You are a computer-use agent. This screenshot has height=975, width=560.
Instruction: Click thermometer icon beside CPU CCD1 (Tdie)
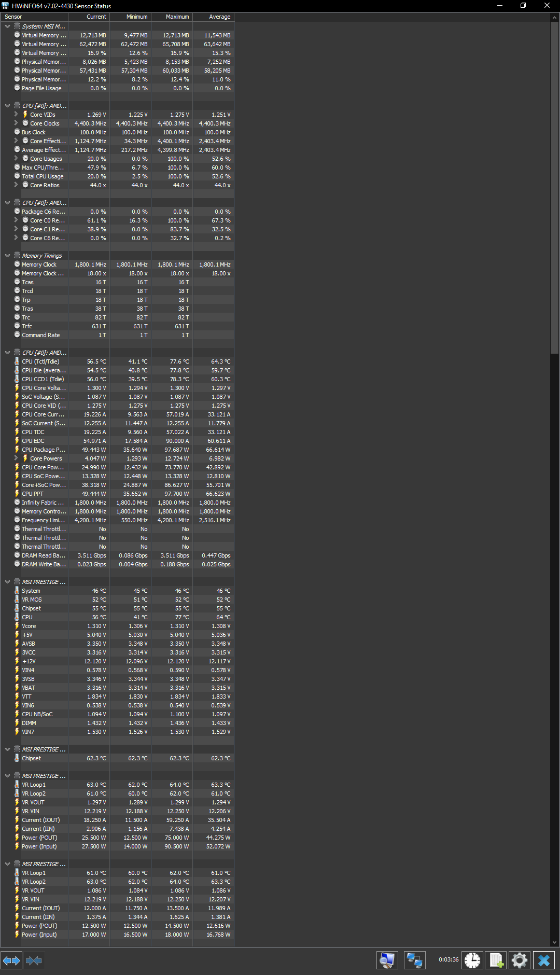tap(17, 379)
